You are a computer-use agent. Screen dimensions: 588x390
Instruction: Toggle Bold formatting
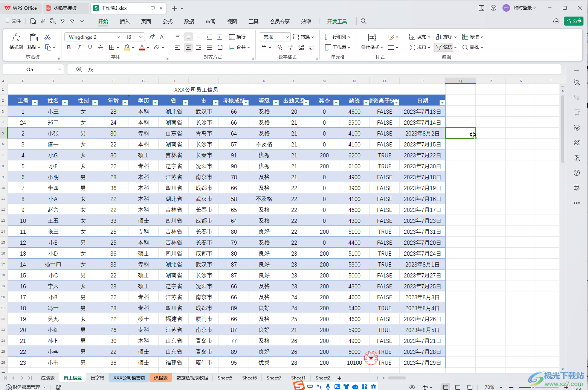69,47
